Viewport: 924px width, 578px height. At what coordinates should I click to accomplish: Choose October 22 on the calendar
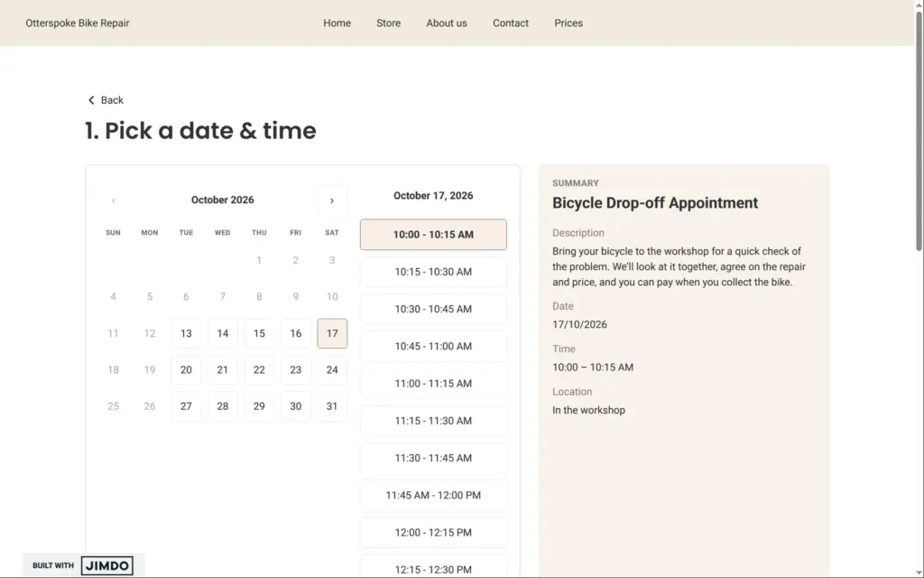(x=259, y=369)
